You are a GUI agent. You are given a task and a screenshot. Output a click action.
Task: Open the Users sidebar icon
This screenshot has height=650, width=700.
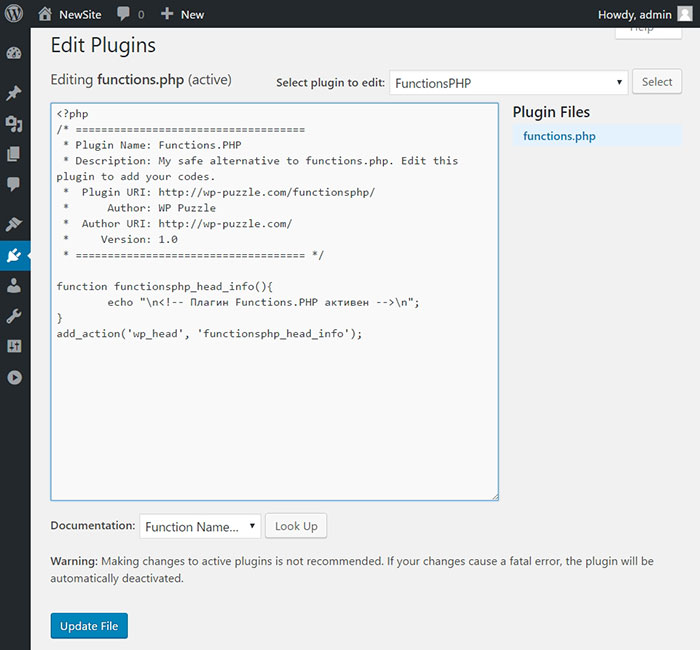(x=14, y=286)
